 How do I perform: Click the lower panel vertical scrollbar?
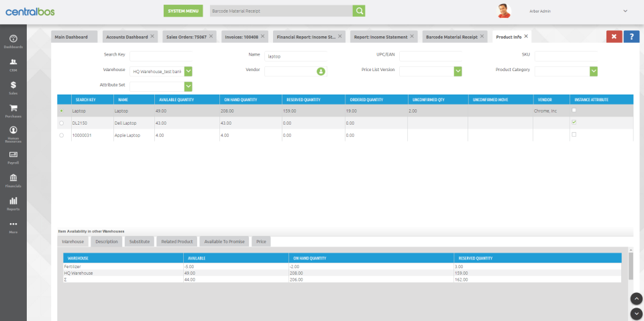click(x=631, y=265)
